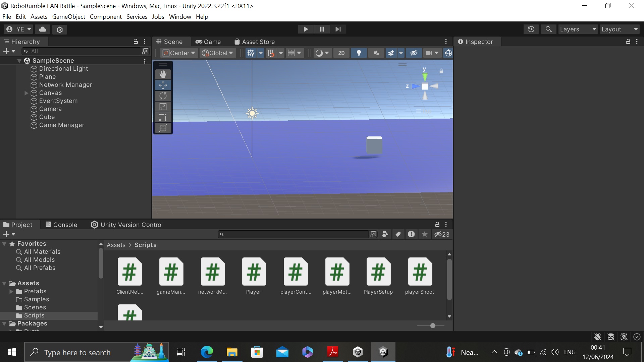
Task: Toggle the 2D view mode
Action: pos(341,53)
